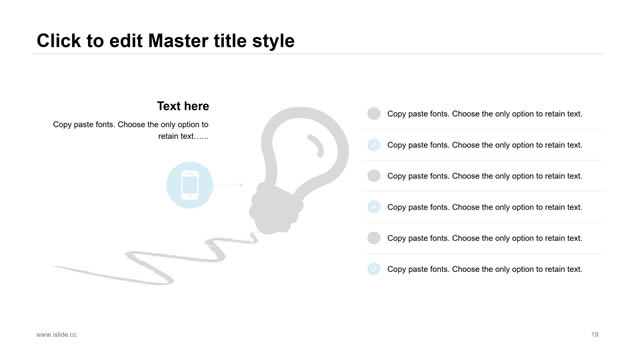
Task: Select the fourth list row's "Copy paste fonts" text
Action: coord(485,207)
